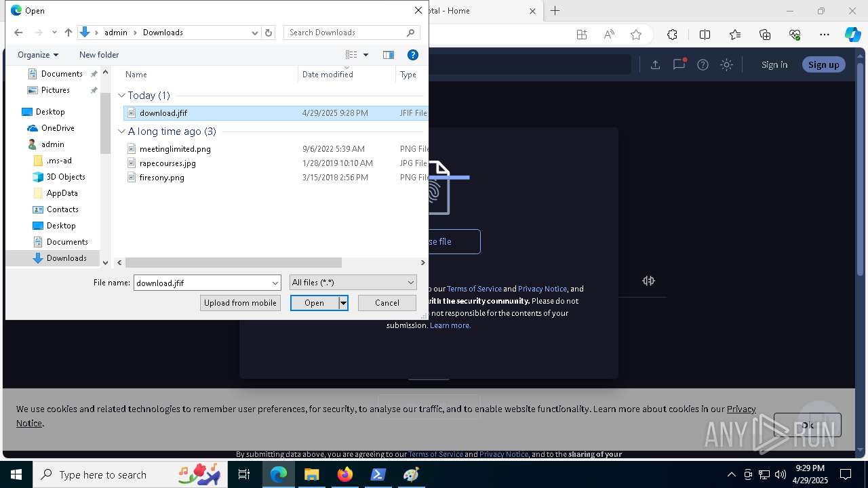Expand the address path history dropdown
Screen dimensions: 868x488
tap(255, 33)
